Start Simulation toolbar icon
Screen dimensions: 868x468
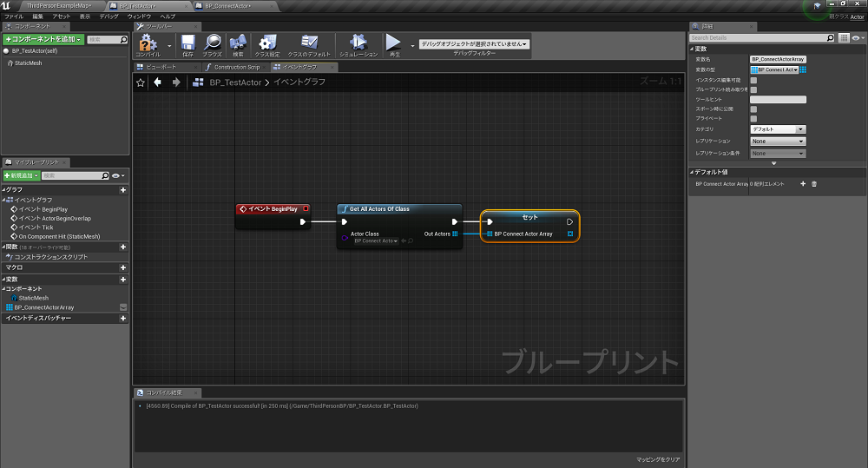(x=358, y=45)
